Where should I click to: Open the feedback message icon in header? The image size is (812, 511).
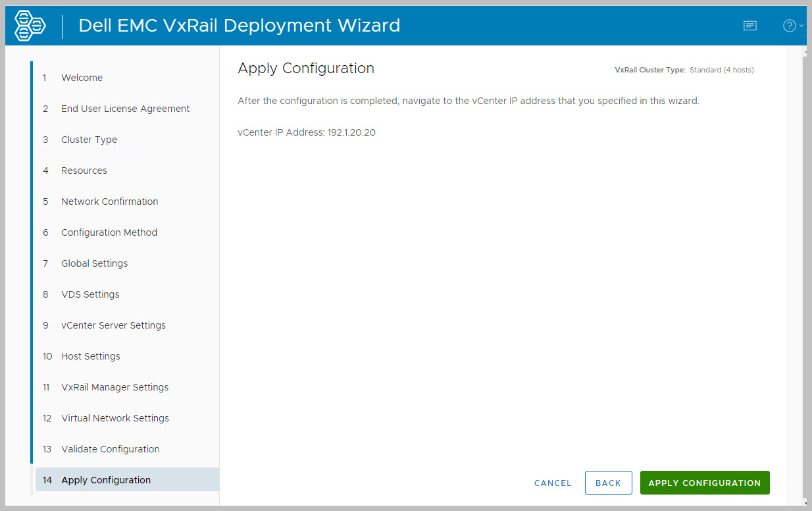[749, 26]
